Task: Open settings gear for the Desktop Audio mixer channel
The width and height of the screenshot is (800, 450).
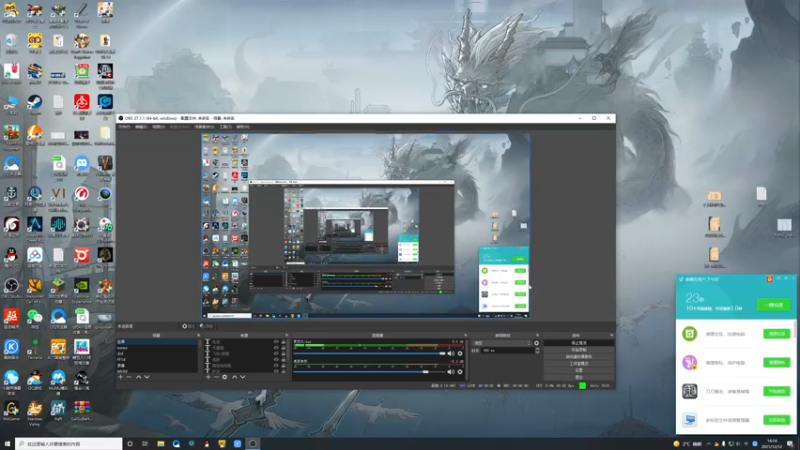Action: click(x=460, y=372)
